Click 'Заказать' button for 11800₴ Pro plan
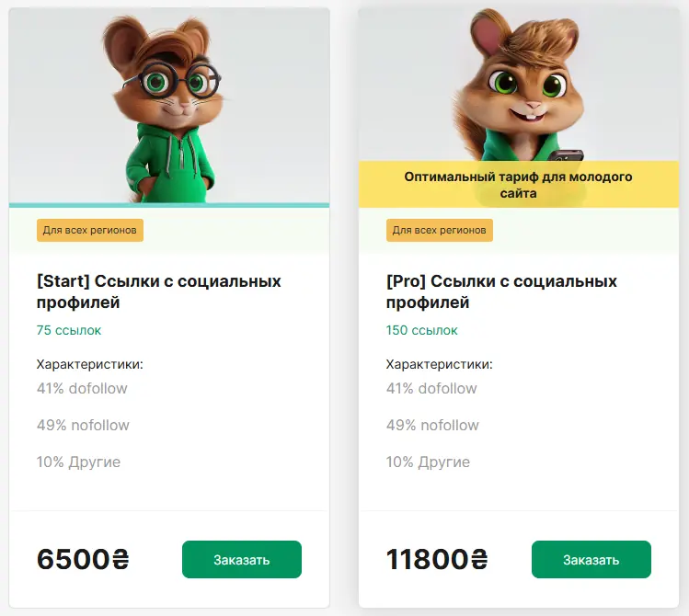 coord(591,559)
